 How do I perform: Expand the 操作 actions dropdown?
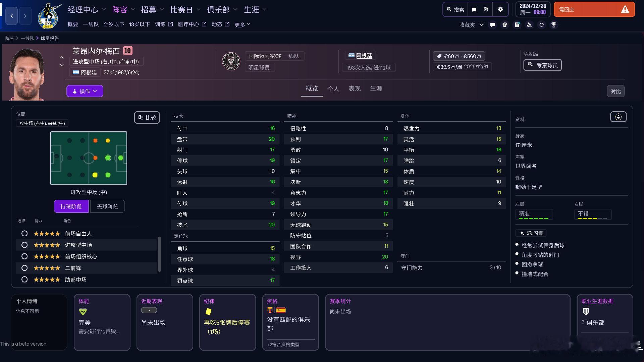[x=85, y=91]
